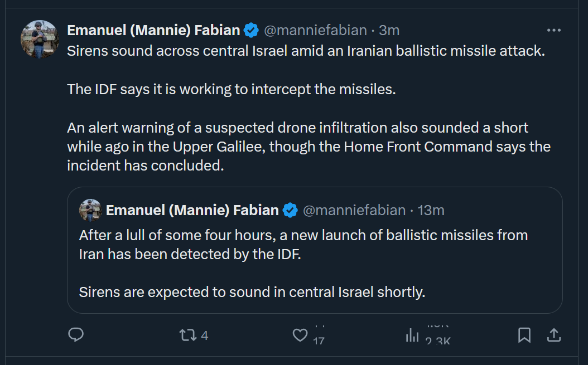Click the main tweet text about sirens sounding

pyautogui.click(x=306, y=51)
